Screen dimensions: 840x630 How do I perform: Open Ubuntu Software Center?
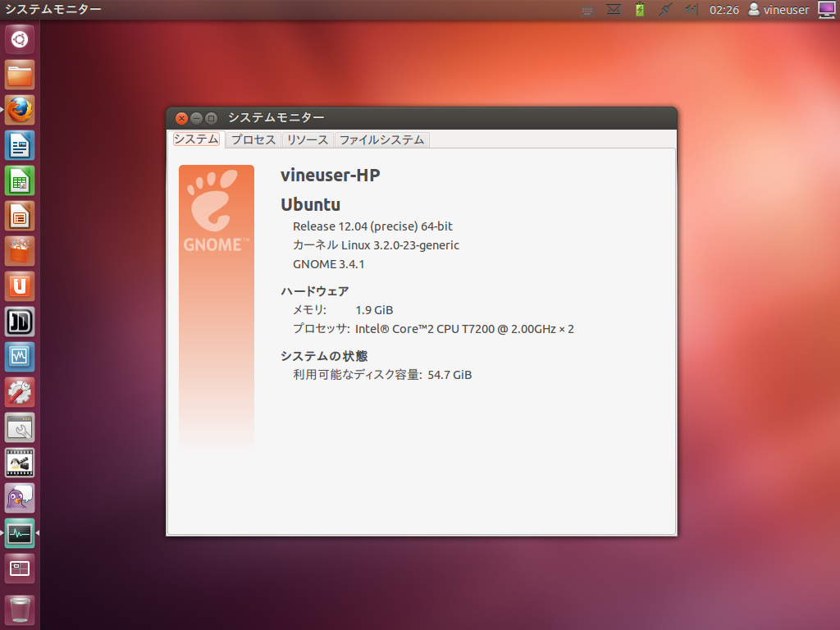(20, 251)
